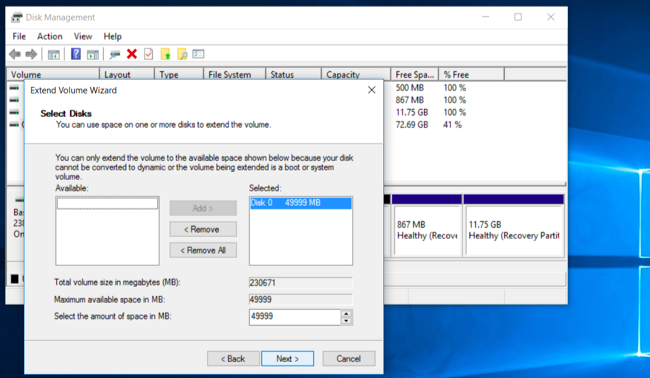Click the amount of space input field
The image size is (650, 378).
click(295, 317)
